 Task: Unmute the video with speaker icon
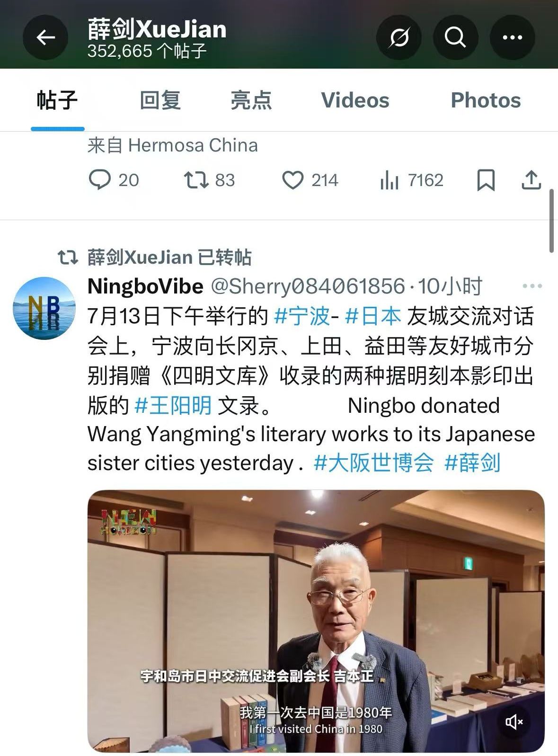point(514,721)
